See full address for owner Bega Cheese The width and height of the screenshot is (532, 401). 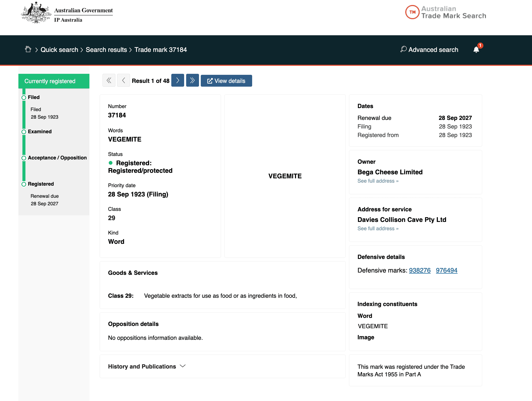pyautogui.click(x=378, y=181)
